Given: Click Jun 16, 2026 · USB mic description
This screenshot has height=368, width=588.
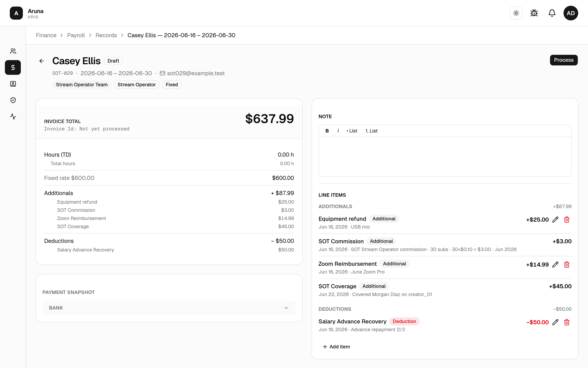Looking at the screenshot, I should click(344, 227).
